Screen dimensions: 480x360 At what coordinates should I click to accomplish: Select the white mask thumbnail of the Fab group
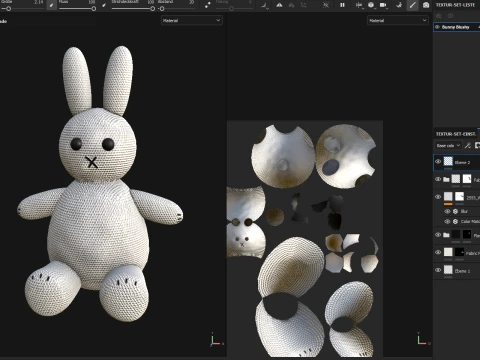pyautogui.click(x=467, y=179)
